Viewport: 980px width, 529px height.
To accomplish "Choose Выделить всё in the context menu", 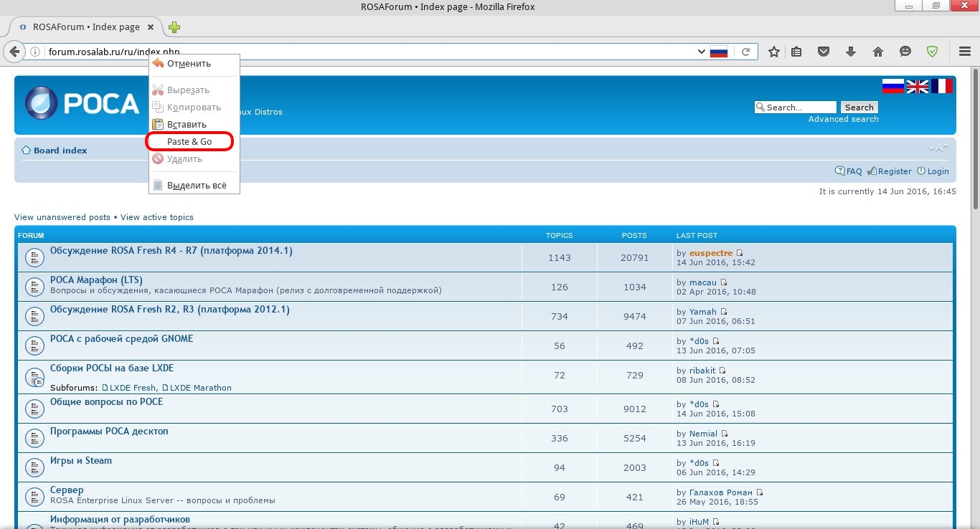I will 194,186.
